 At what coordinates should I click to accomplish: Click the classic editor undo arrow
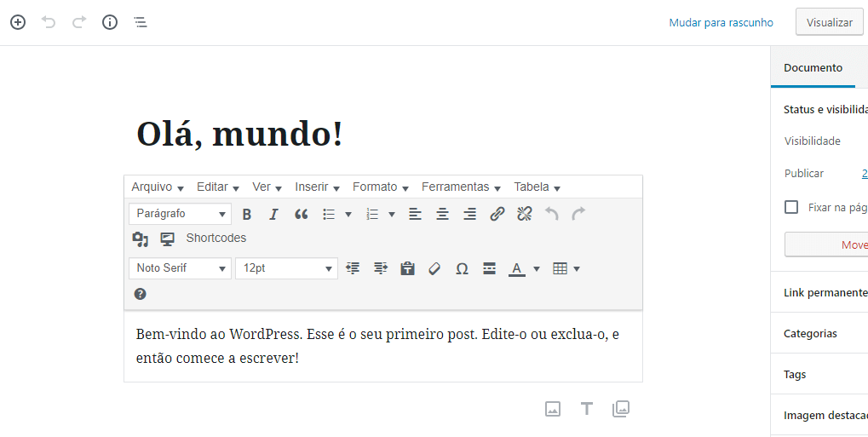552,214
